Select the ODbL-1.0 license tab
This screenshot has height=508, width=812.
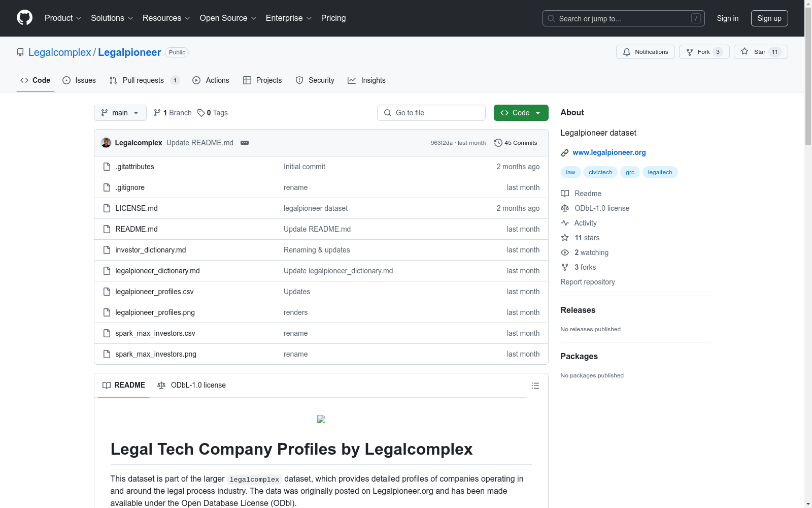click(192, 385)
